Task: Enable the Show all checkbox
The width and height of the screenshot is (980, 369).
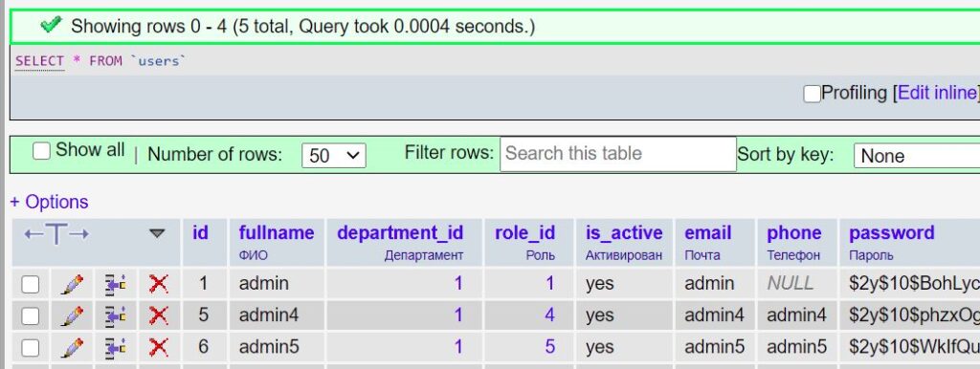Action: [41, 151]
